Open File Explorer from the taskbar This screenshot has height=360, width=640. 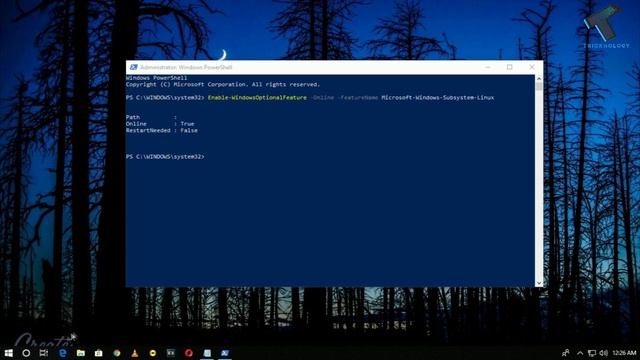(81, 353)
